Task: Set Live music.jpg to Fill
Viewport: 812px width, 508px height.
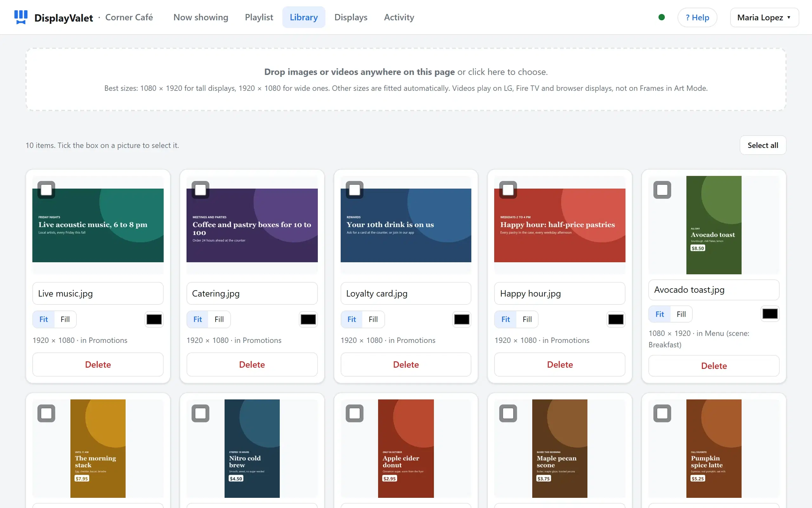Action: [65, 319]
